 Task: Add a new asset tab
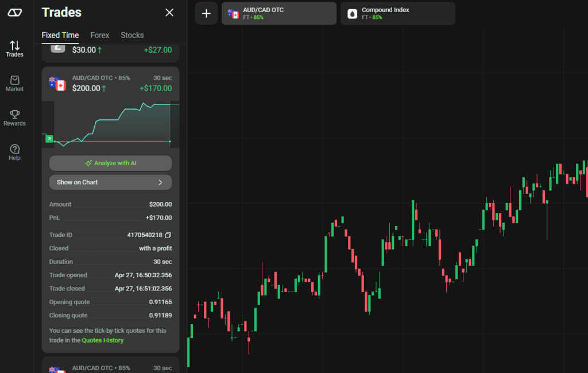(206, 14)
